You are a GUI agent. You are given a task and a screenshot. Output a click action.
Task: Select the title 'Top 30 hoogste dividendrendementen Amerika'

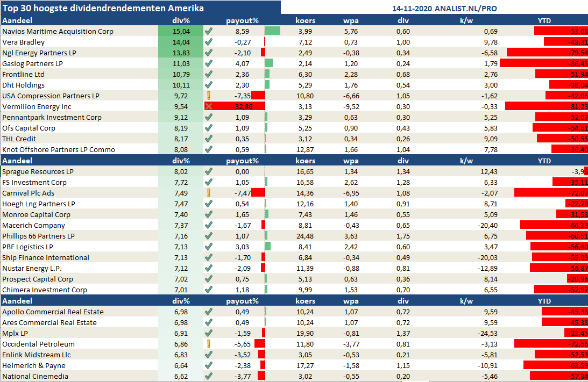[103, 8]
